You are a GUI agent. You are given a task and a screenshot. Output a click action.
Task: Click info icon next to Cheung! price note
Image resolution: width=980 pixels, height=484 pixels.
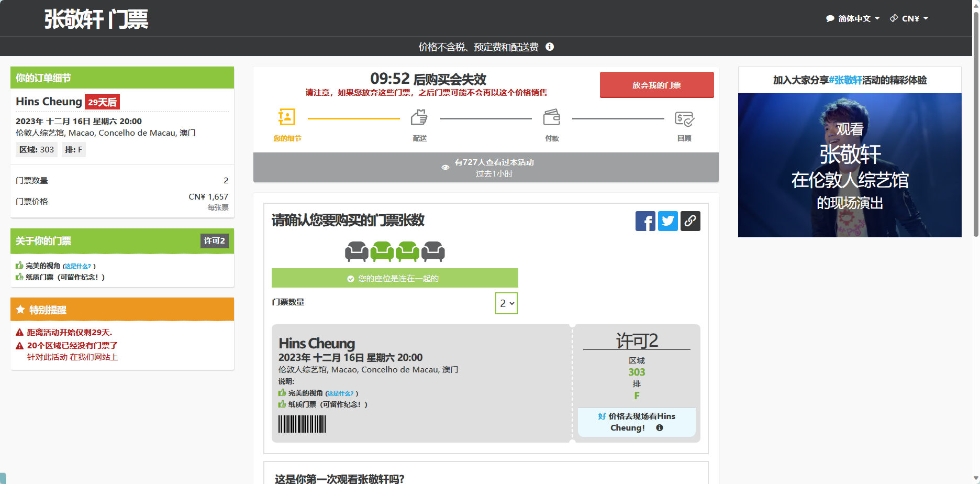(x=660, y=428)
